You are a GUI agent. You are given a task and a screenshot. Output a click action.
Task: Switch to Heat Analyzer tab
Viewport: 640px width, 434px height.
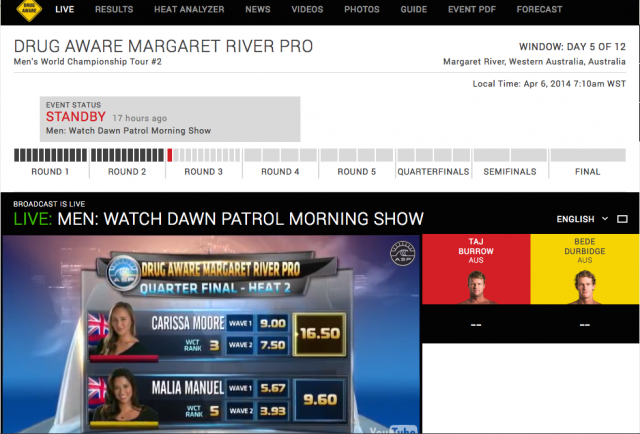click(188, 10)
